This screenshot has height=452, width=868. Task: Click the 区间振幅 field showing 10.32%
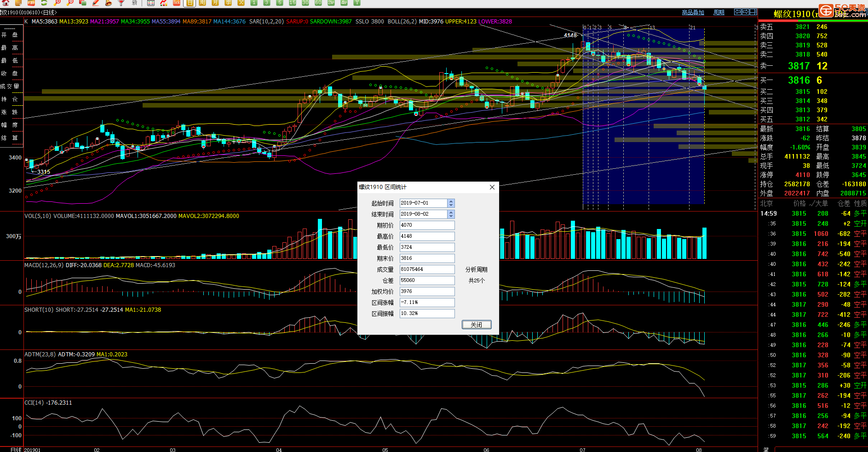click(x=427, y=313)
